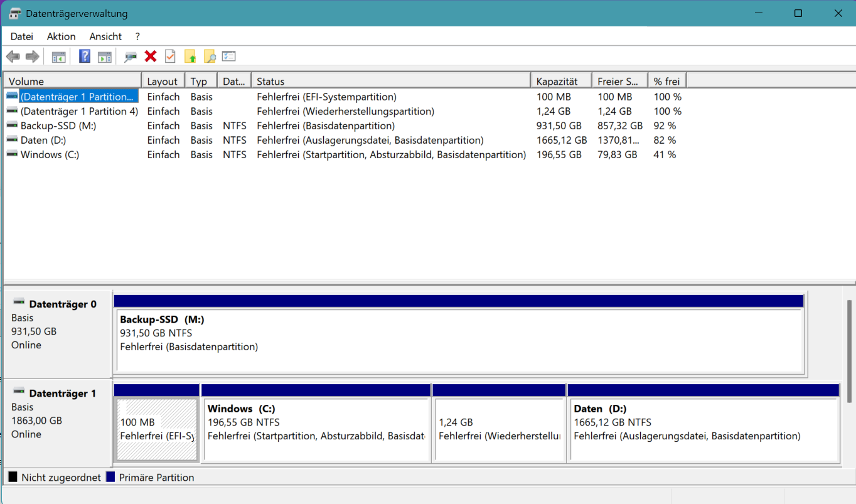Image resolution: width=856 pixels, height=504 pixels.
Task: Click the capacity value 1665,12 GB in the list
Action: pyautogui.click(x=562, y=140)
